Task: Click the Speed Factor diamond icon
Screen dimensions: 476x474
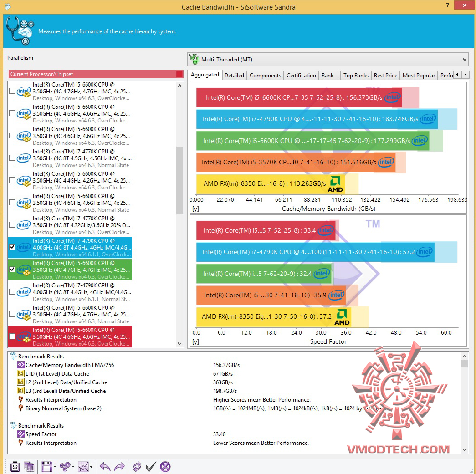Action: click(x=20, y=434)
